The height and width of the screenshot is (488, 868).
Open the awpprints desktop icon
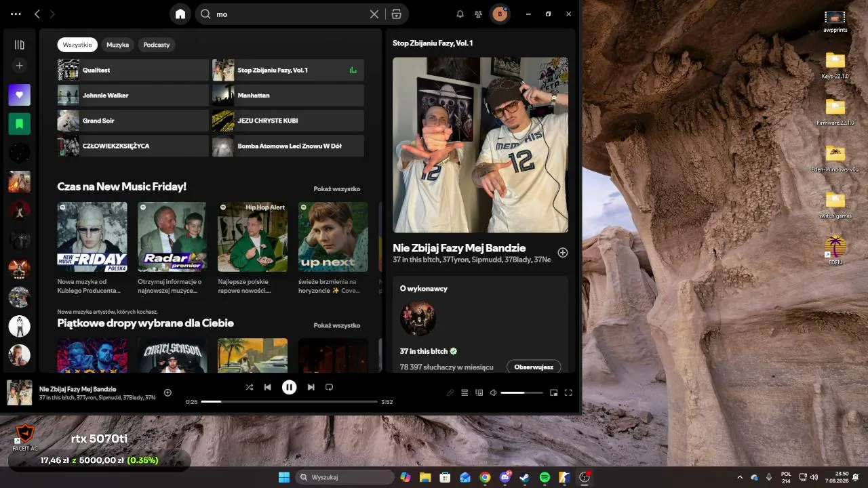tap(835, 21)
